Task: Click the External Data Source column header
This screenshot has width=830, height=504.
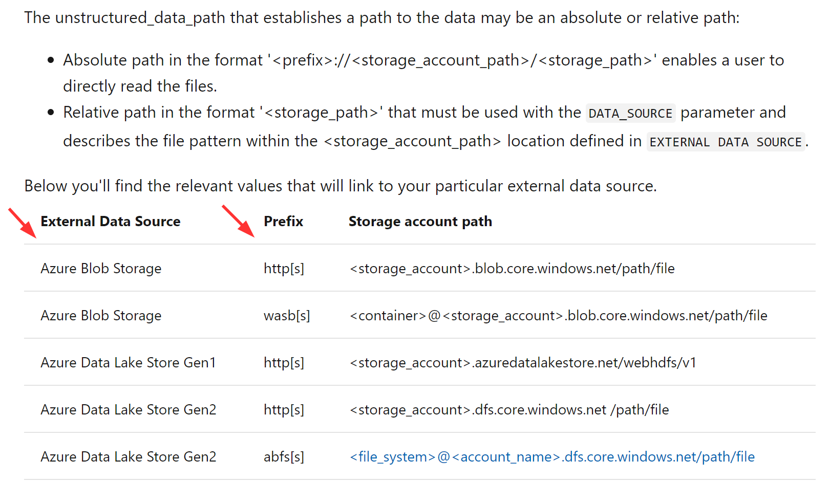Action: [x=111, y=222]
